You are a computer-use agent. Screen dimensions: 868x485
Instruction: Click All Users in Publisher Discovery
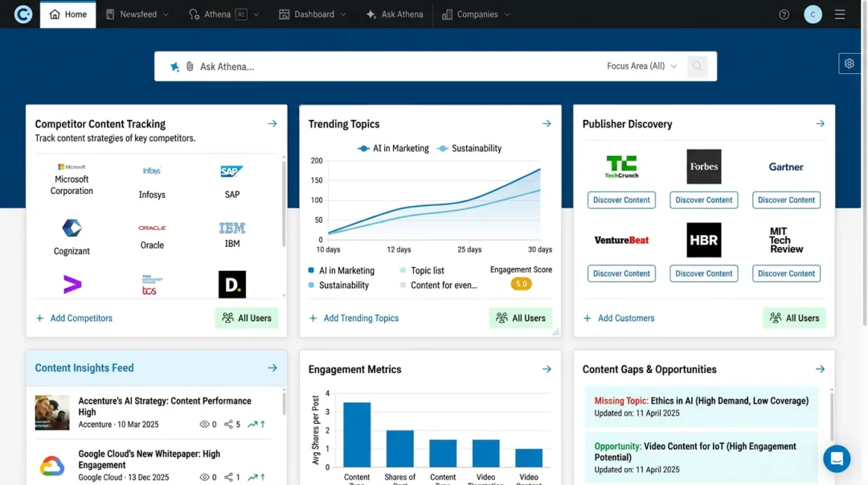[794, 319]
